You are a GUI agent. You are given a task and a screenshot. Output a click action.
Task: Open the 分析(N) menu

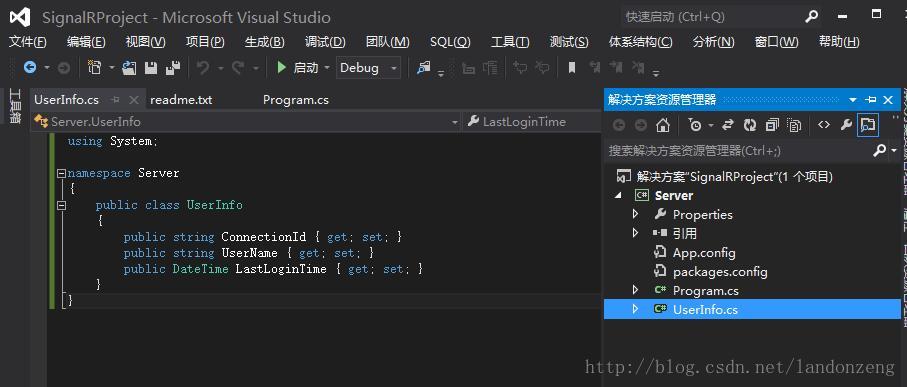click(x=714, y=42)
